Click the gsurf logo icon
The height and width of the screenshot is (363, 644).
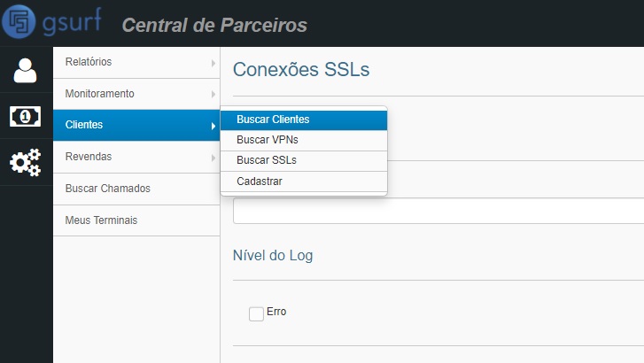[x=20, y=23]
